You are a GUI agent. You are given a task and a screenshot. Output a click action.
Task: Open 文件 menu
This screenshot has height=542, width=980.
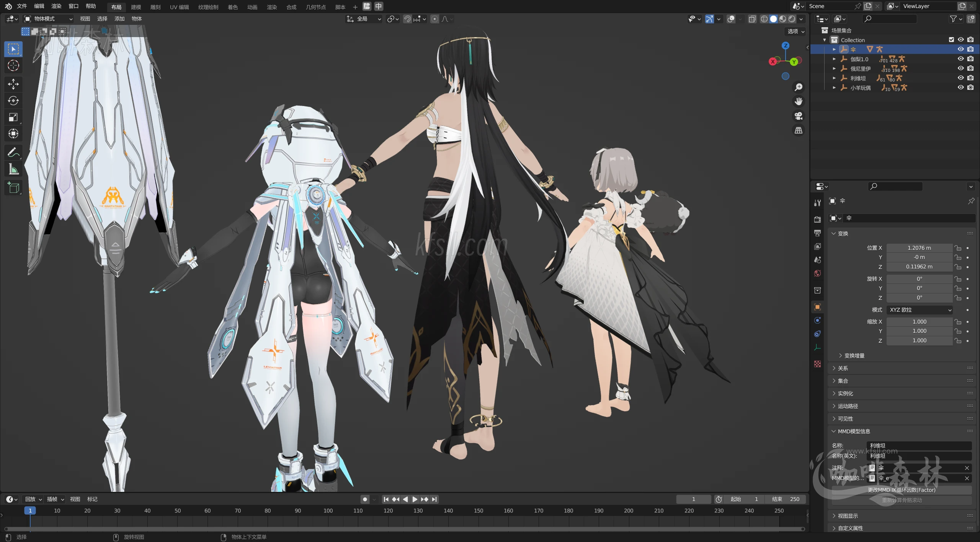[22, 6]
